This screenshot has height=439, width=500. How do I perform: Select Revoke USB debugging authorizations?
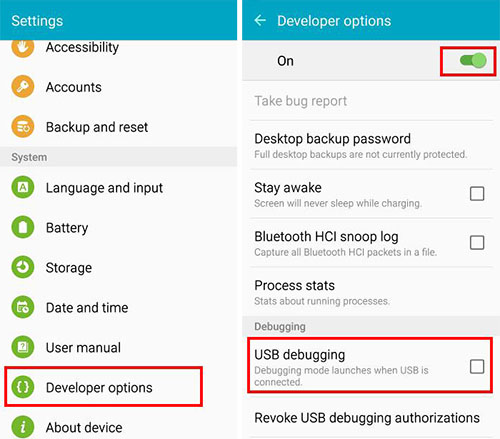(371, 418)
